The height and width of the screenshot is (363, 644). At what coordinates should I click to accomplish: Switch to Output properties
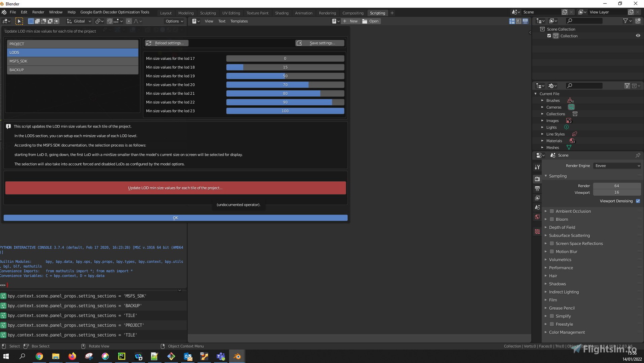click(537, 189)
